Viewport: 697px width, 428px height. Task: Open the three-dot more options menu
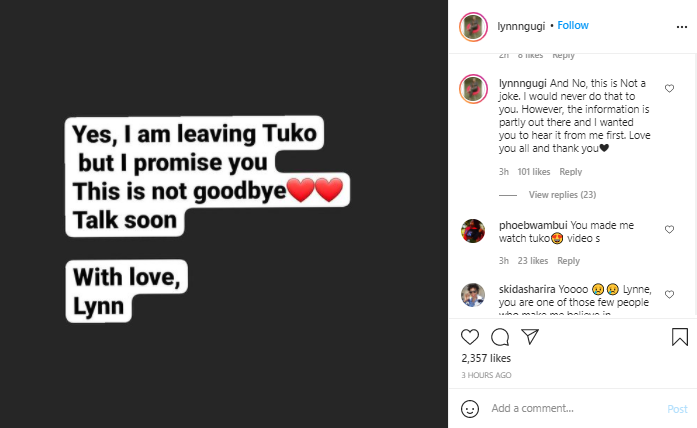pos(682,27)
